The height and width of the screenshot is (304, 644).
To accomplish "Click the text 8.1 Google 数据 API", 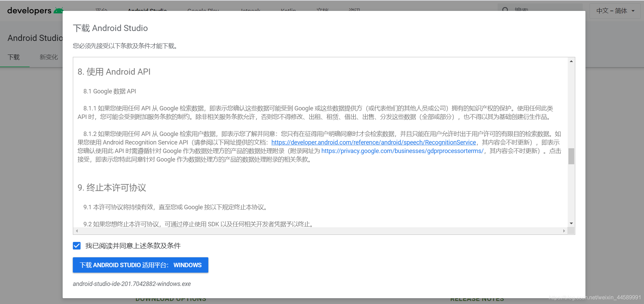I will 110,91.
